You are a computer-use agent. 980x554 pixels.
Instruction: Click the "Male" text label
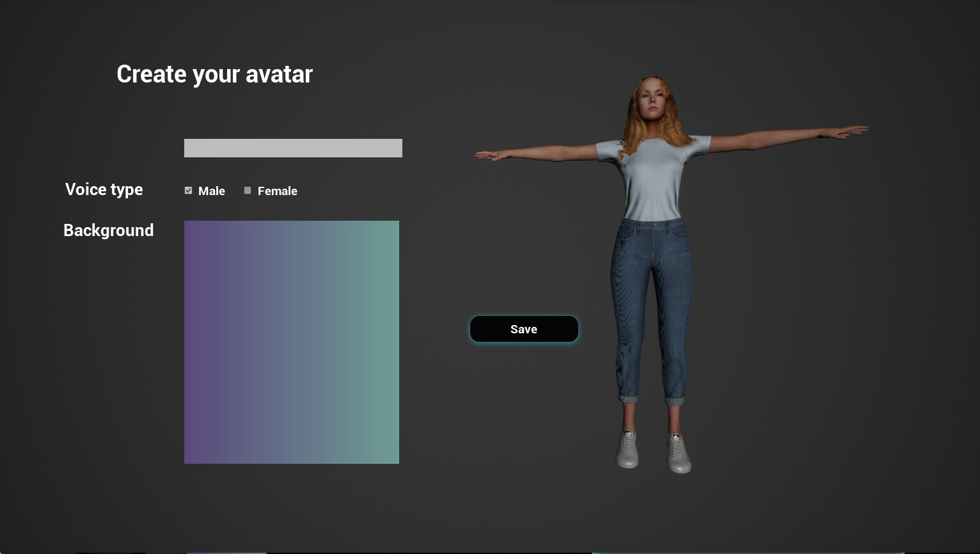211,191
